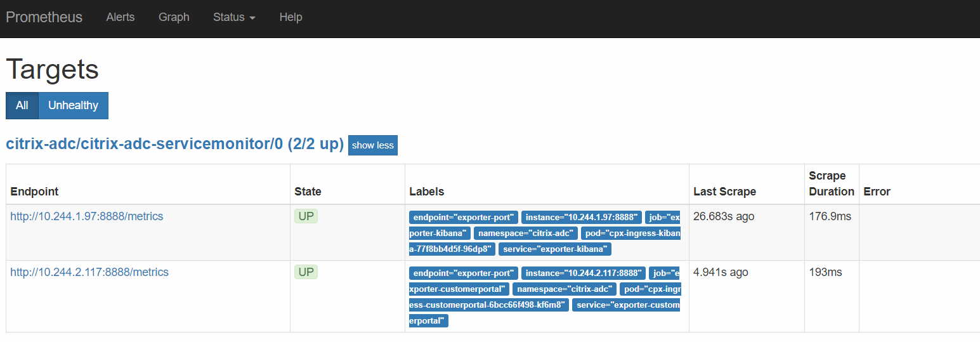The image size is (980, 342).
Task: Collapse targets with the show less button
Action: (373, 145)
